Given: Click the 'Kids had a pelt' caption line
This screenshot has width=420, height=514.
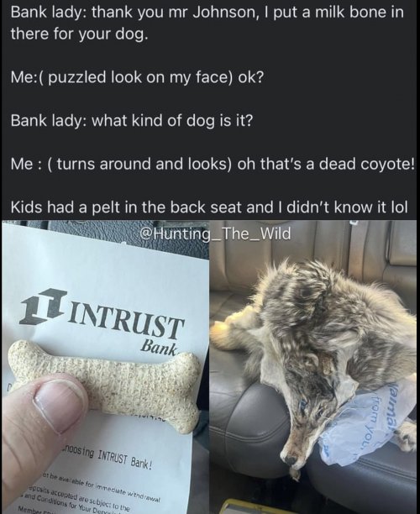Looking at the screenshot, I should [209, 207].
